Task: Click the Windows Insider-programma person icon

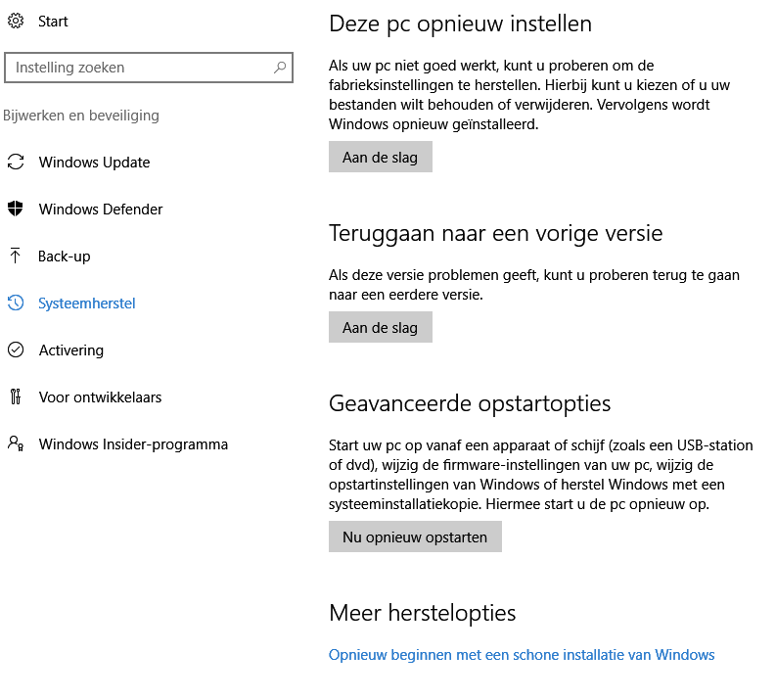Action: (x=16, y=444)
